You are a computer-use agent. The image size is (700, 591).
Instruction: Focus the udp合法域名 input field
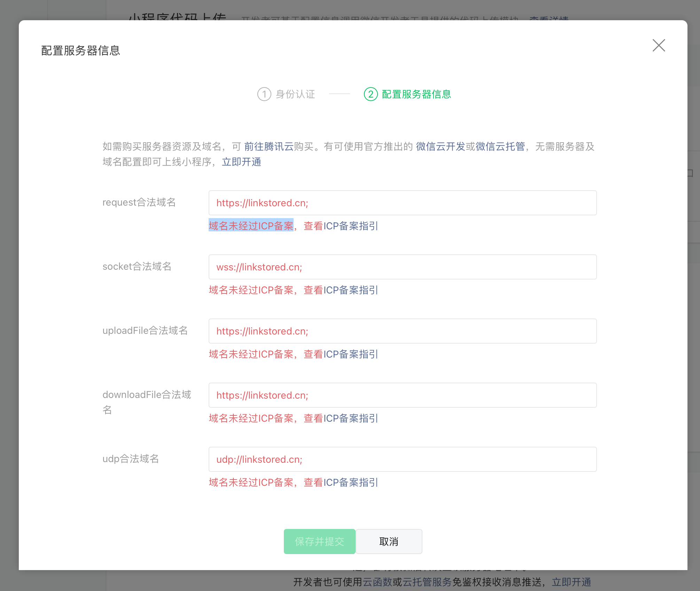click(x=402, y=459)
